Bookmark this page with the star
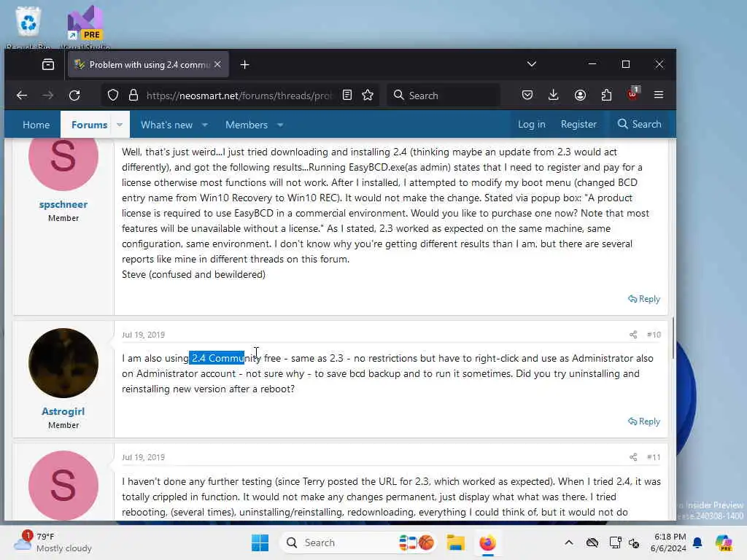747x560 pixels. tap(368, 96)
